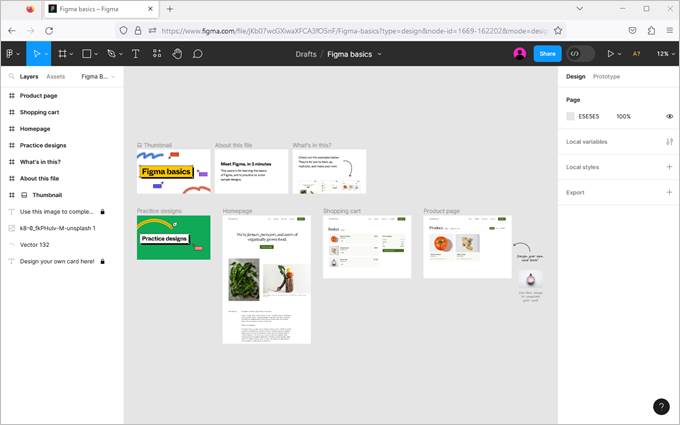The image size is (680, 425).
Task: Select the Frame tool
Action: pyautogui.click(x=62, y=54)
